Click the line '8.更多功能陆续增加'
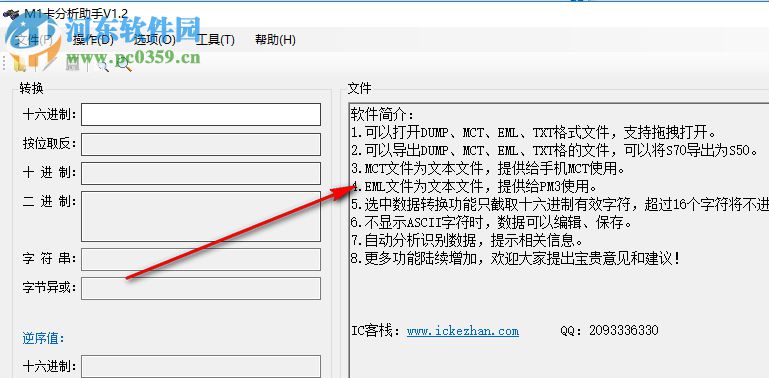The image size is (769, 378). (x=516, y=259)
